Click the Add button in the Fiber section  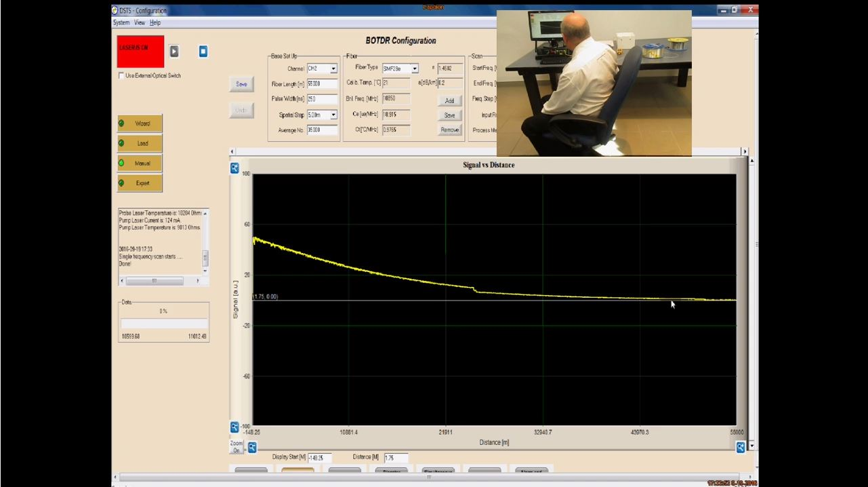(449, 100)
